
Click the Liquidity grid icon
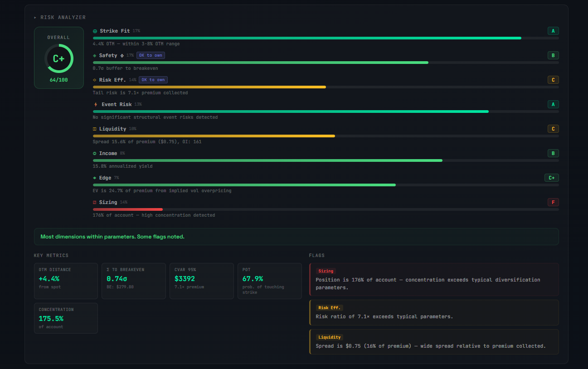94,129
